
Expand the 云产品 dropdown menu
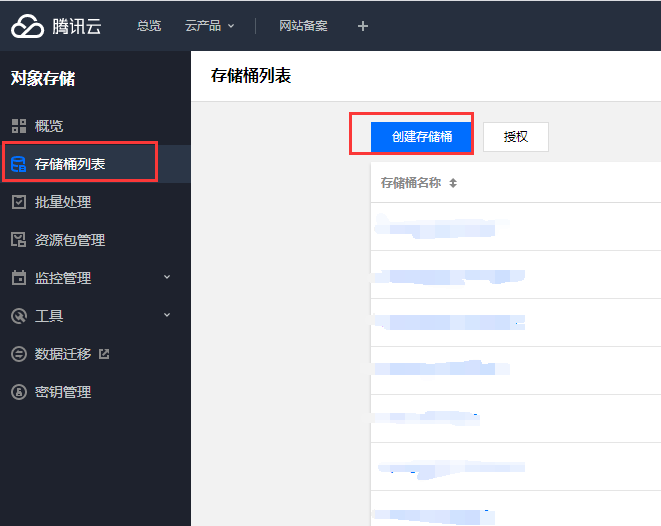point(210,26)
